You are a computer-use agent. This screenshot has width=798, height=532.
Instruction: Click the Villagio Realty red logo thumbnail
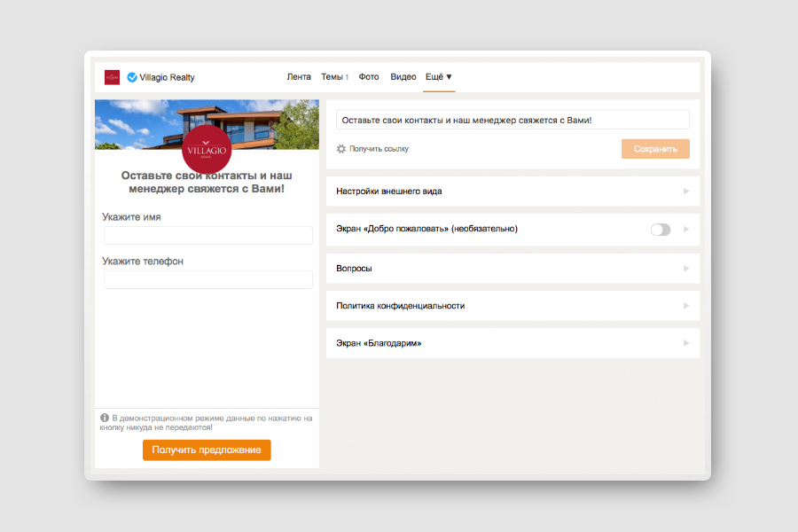pyautogui.click(x=112, y=77)
